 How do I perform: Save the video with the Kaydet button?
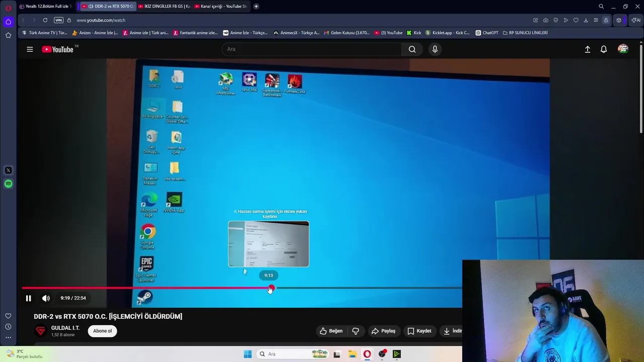coord(420,331)
